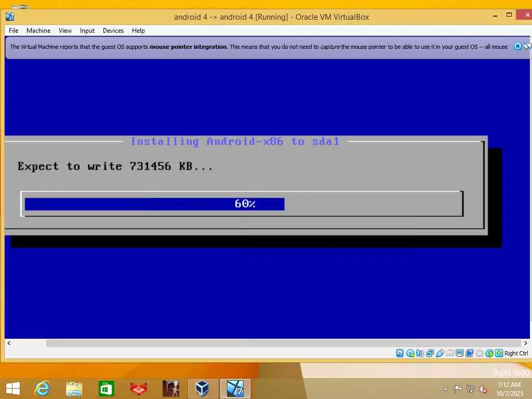
Task: Open the red fox app on taskbar
Action: click(x=138, y=389)
